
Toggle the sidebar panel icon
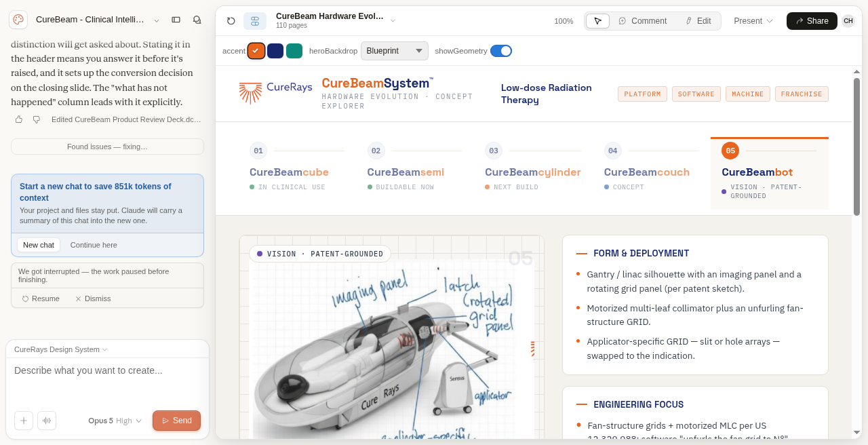pos(176,20)
